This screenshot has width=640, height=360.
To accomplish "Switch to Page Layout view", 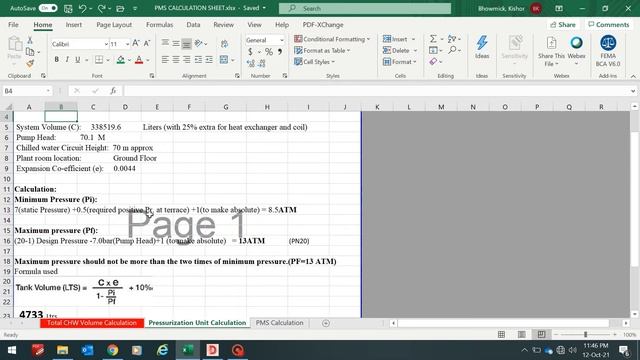I will [521, 334].
